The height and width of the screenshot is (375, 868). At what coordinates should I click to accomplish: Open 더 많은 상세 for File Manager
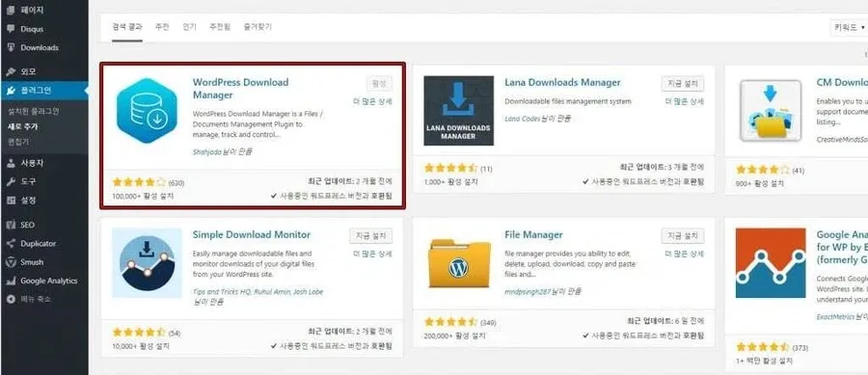685,254
